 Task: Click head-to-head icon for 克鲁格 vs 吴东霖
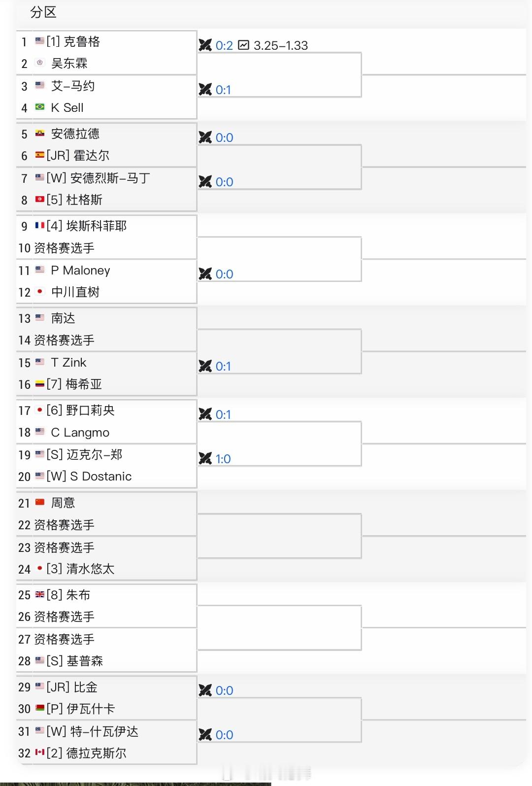205,45
